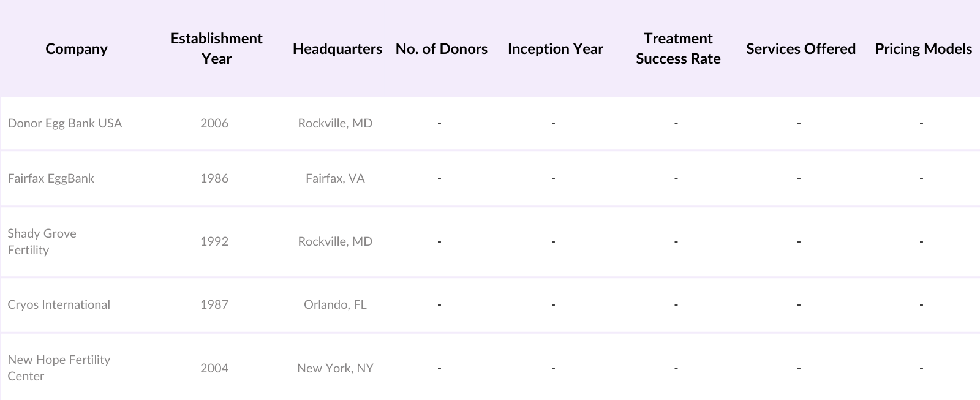This screenshot has height=400, width=980.
Task: Click the No. of Donors header
Action: click(x=441, y=49)
